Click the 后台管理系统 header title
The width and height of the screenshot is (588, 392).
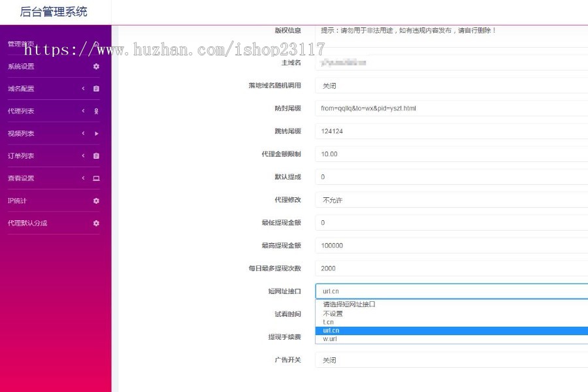tap(52, 12)
